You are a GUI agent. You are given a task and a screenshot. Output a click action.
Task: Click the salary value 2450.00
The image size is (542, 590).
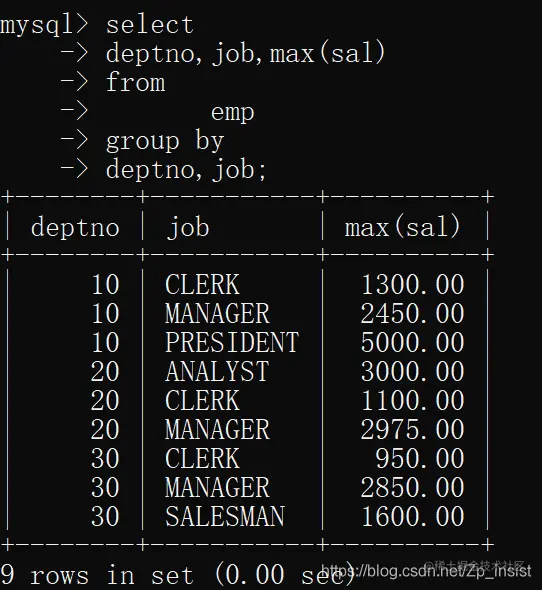413,313
